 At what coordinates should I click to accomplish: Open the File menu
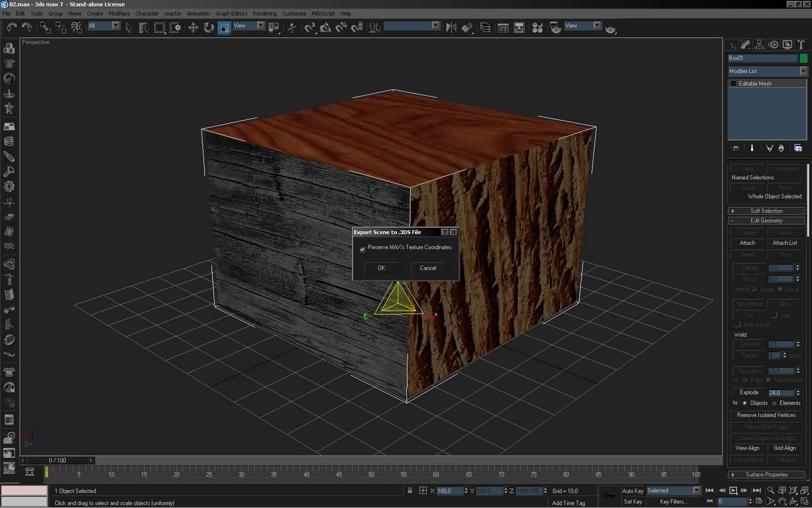(x=7, y=14)
